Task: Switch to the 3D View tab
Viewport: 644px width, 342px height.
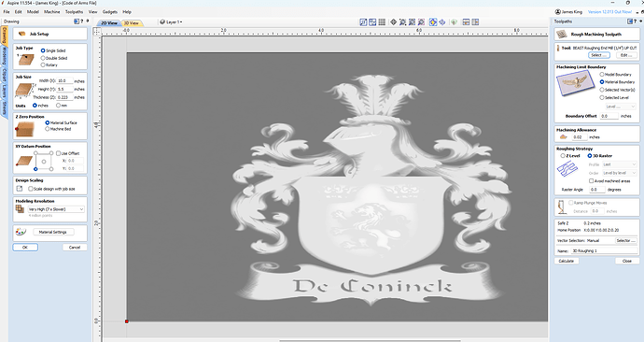Action: tap(132, 23)
